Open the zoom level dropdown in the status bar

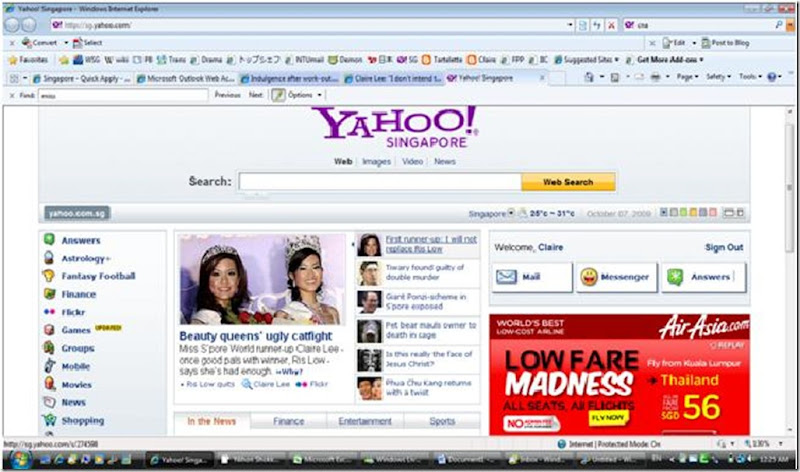[781, 444]
